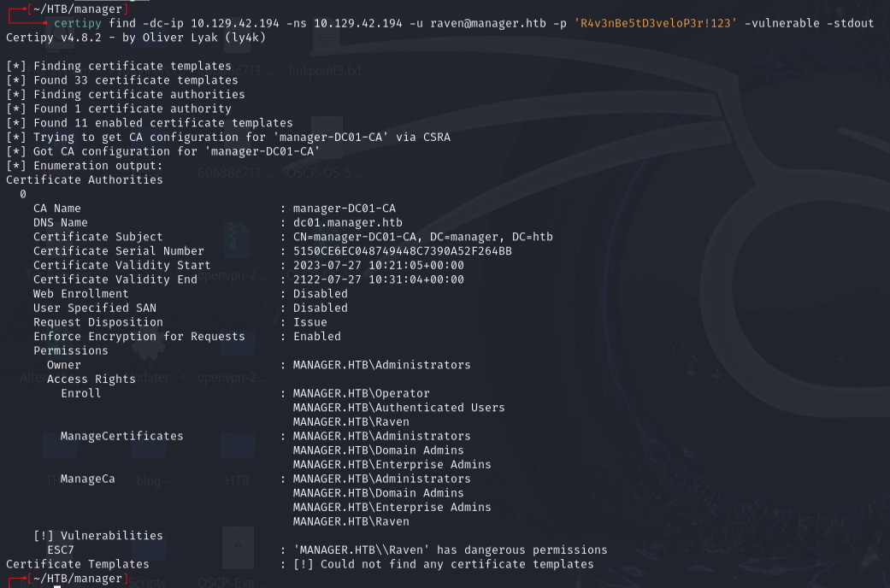
Task: Open the blog folder on the desktop
Action: coord(148,455)
